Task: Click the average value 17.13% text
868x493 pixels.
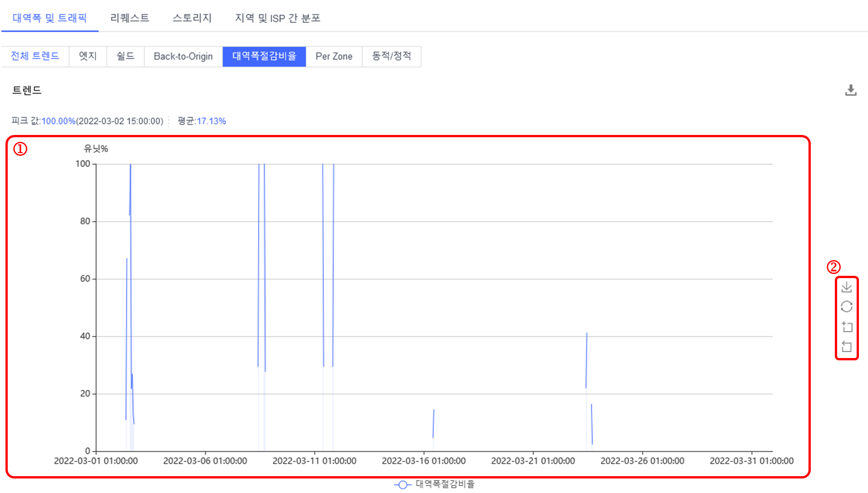Action: click(x=211, y=121)
